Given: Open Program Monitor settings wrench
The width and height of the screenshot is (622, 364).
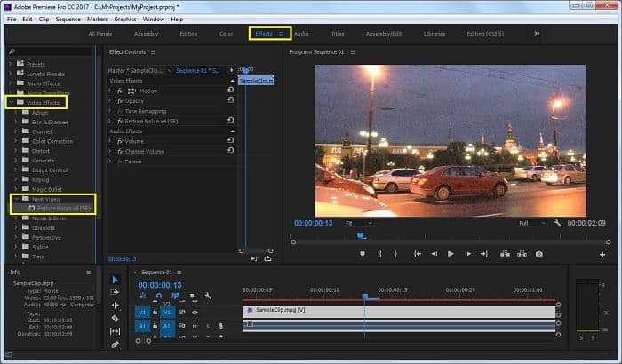Looking at the screenshot, I should (557, 223).
